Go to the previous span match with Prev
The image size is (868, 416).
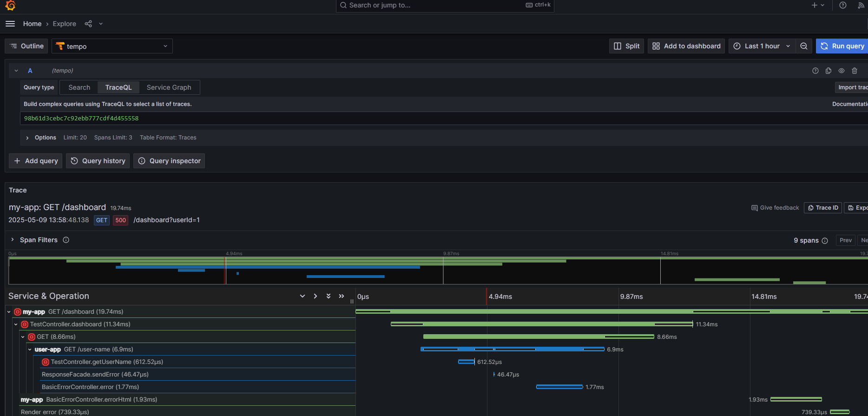(x=845, y=240)
